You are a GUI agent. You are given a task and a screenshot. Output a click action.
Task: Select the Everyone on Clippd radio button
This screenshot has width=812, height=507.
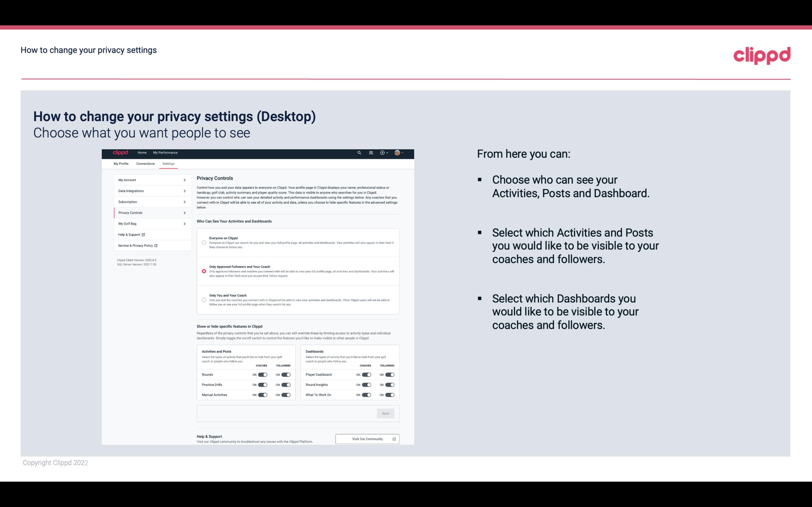click(x=203, y=243)
